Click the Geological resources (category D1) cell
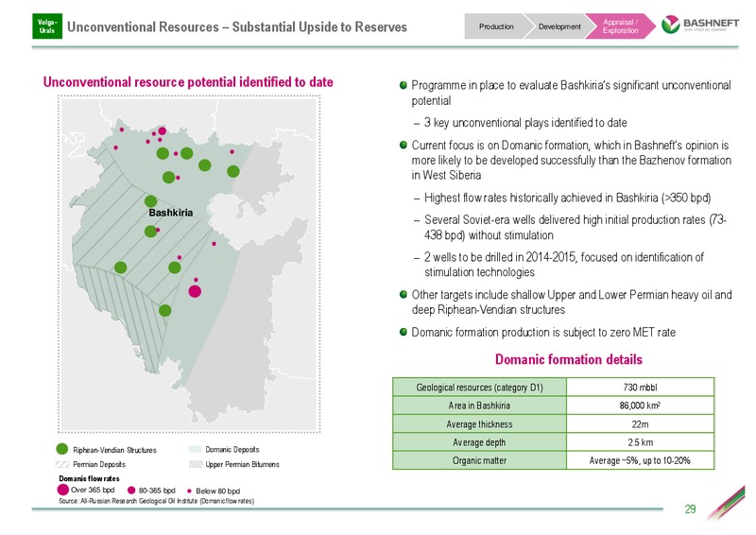 480,388
